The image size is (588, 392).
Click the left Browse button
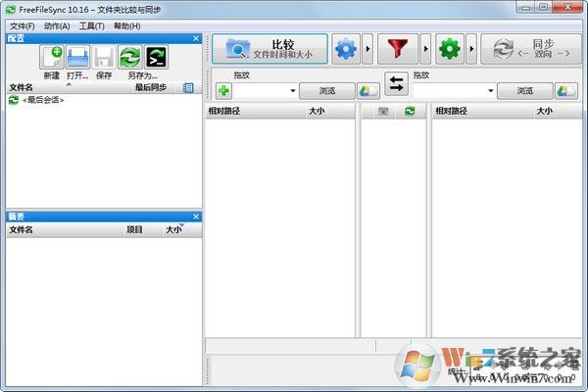[327, 91]
